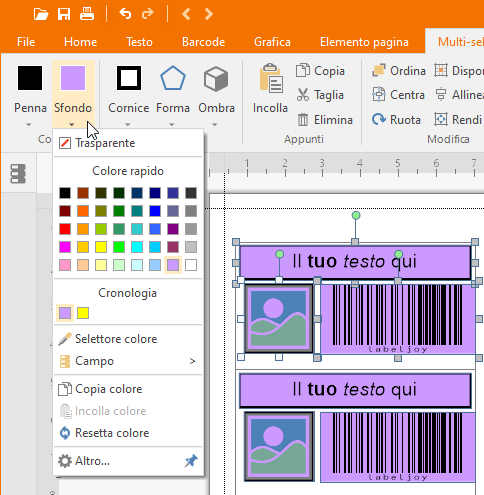Screen dimensions: 484x495
Task: Pick the magenta quick color swatch
Action: (x=65, y=247)
